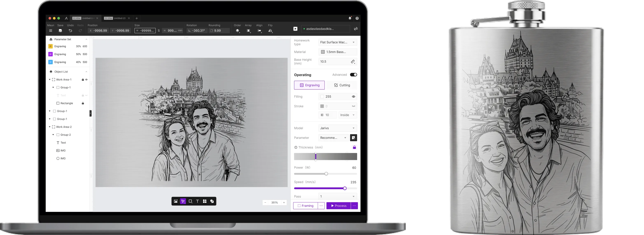The image size is (644, 235).
Task: Click the Speed slider handle
Action: coord(345,188)
